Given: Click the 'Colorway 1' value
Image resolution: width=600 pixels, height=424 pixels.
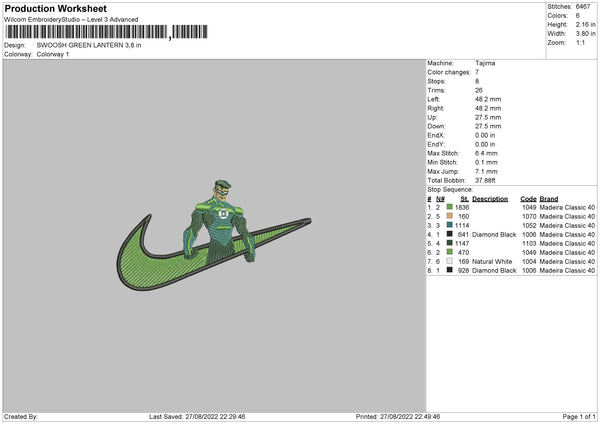Looking at the screenshot, I should (x=53, y=54).
